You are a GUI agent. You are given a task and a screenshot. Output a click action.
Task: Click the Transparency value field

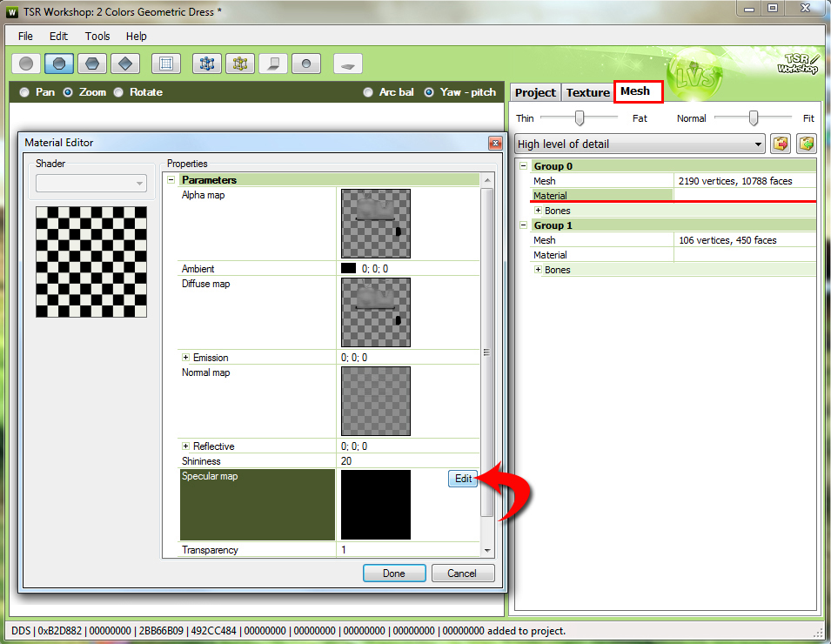407,550
